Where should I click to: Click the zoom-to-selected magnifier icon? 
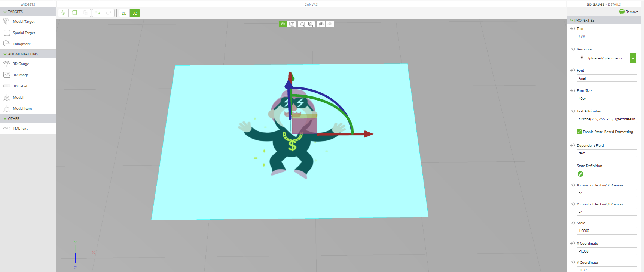[311, 24]
